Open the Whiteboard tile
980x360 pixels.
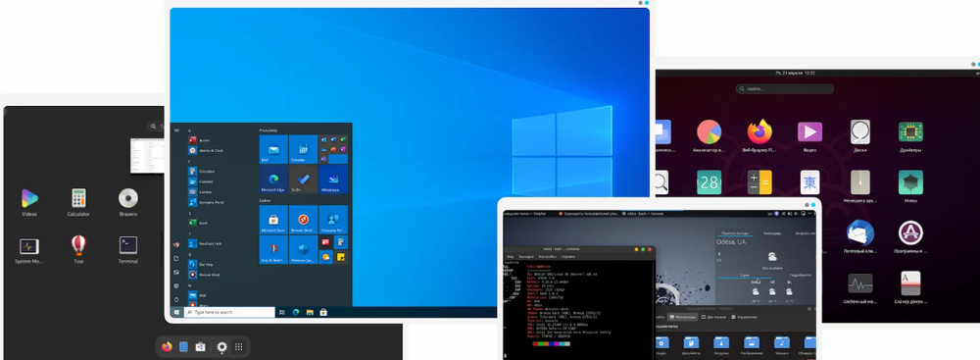[x=333, y=180]
